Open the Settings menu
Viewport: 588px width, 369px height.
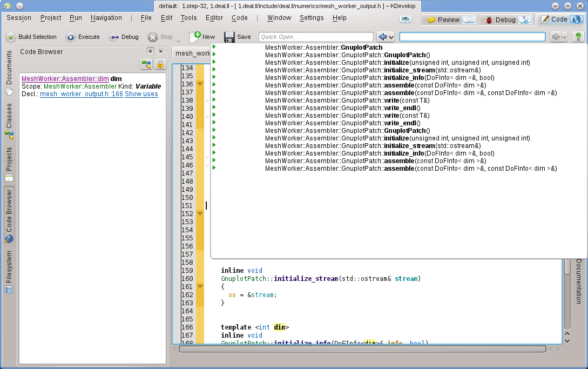click(311, 18)
